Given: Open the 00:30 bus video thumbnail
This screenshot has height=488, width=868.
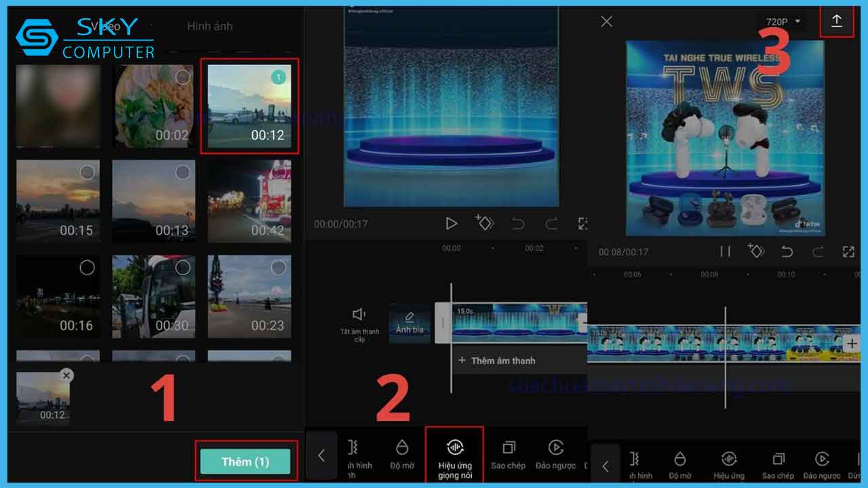Looking at the screenshot, I should [154, 296].
